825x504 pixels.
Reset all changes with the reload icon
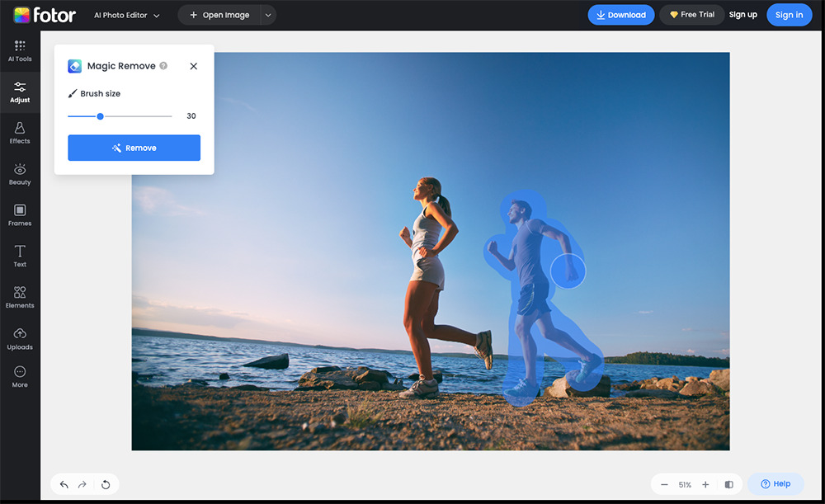pos(105,484)
